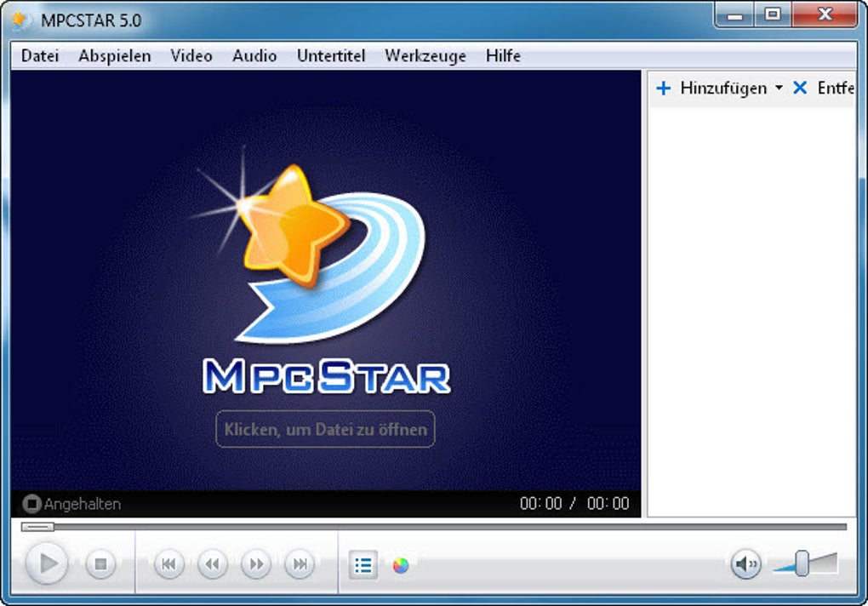Click the empty playlist area
The width and height of the screenshot is (868, 606).
click(751, 312)
